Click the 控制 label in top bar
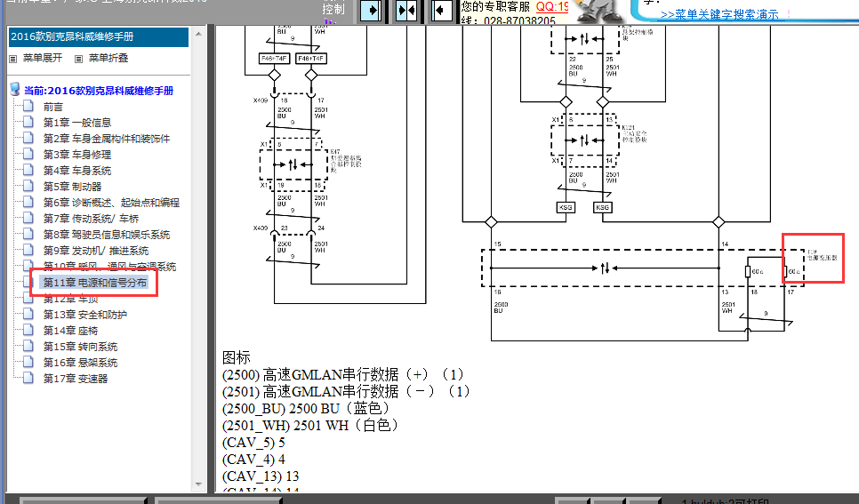This screenshot has width=859, height=504. coord(333,9)
